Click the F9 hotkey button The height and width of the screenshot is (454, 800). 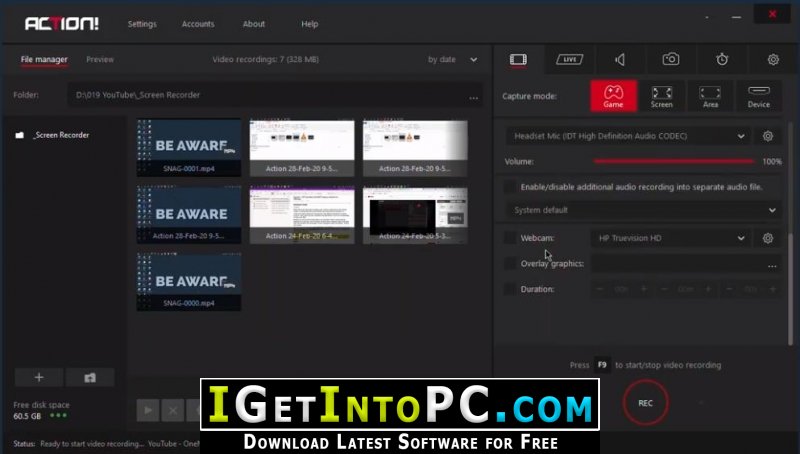(x=602, y=365)
